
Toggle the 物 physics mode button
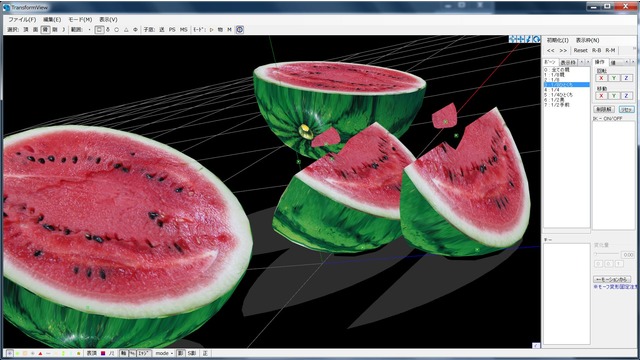click(x=220, y=29)
